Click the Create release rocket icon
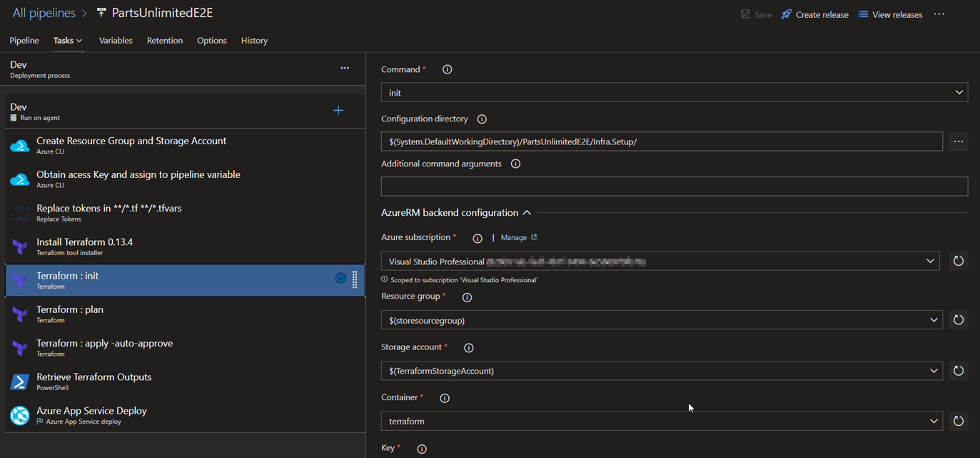 click(787, 14)
